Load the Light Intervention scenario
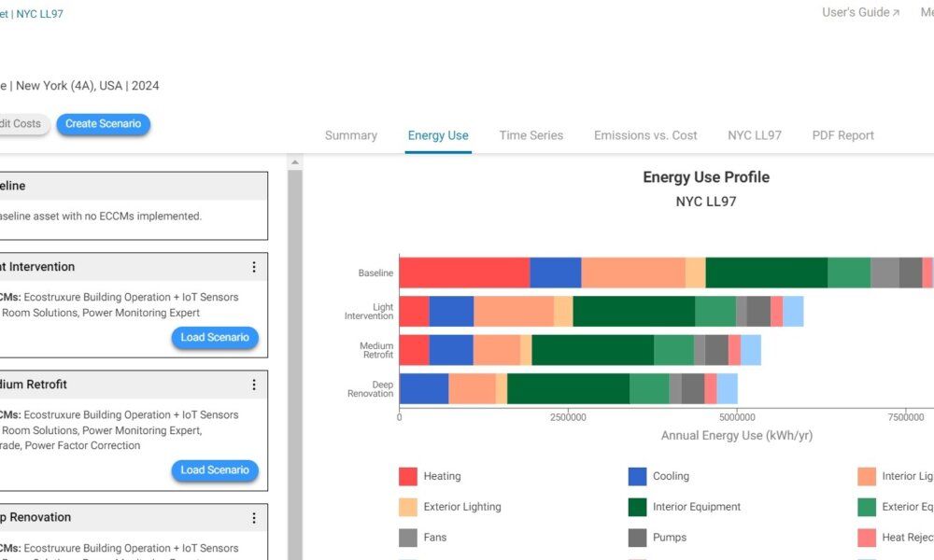 (x=215, y=338)
